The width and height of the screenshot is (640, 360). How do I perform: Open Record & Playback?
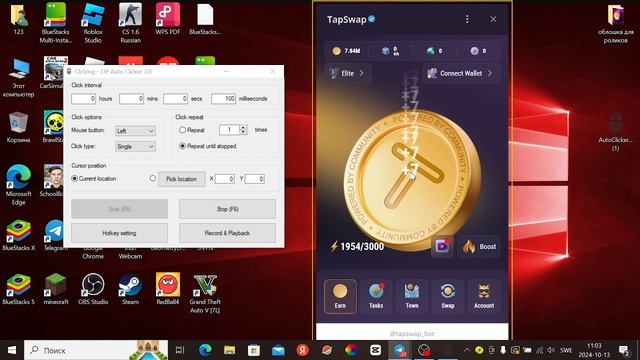pos(227,233)
